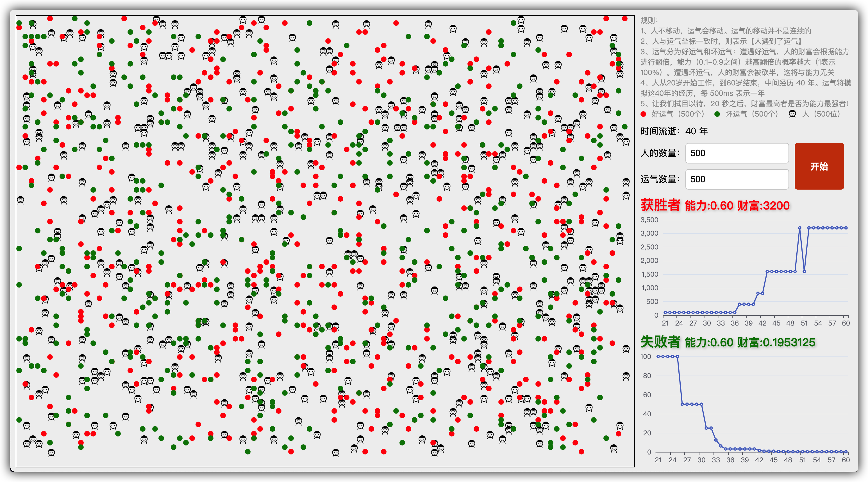The height and width of the screenshot is (482, 868).
Task: Click the 3,500 y-axis label on winner chart
Action: coord(649,220)
